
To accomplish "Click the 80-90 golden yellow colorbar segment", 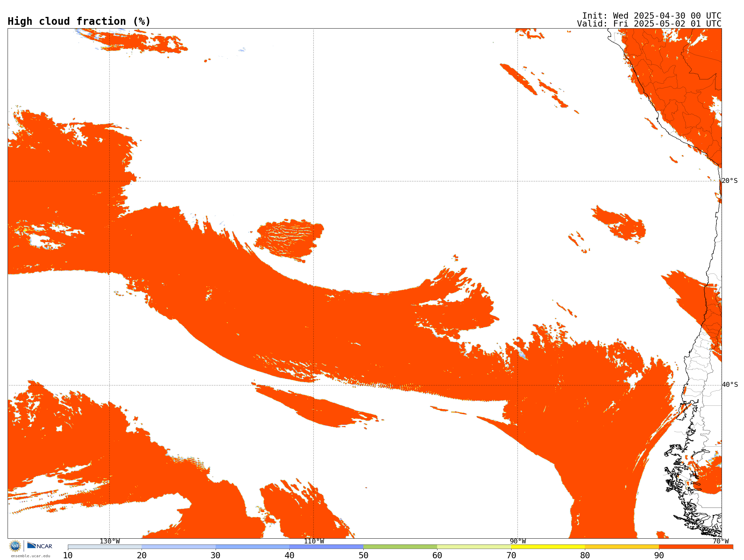I will 622,547.
